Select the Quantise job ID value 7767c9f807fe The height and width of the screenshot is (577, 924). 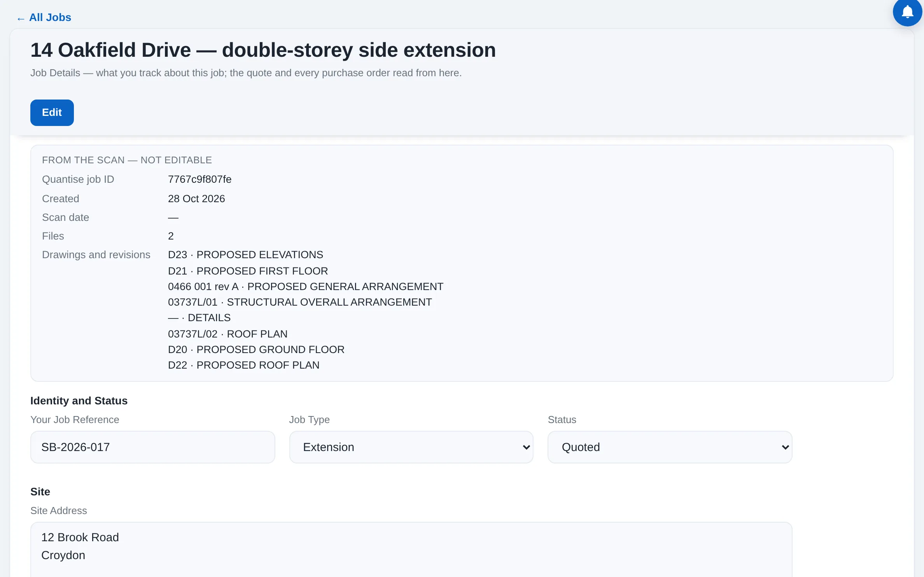tap(199, 179)
